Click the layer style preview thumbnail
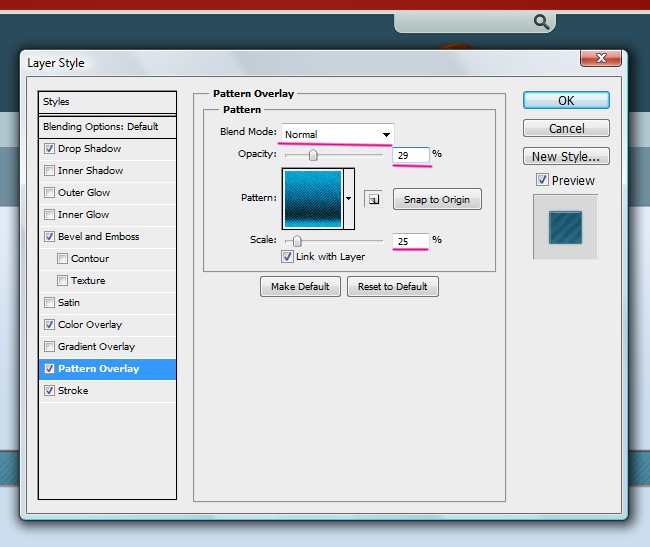This screenshot has width=650, height=547. coord(565,227)
